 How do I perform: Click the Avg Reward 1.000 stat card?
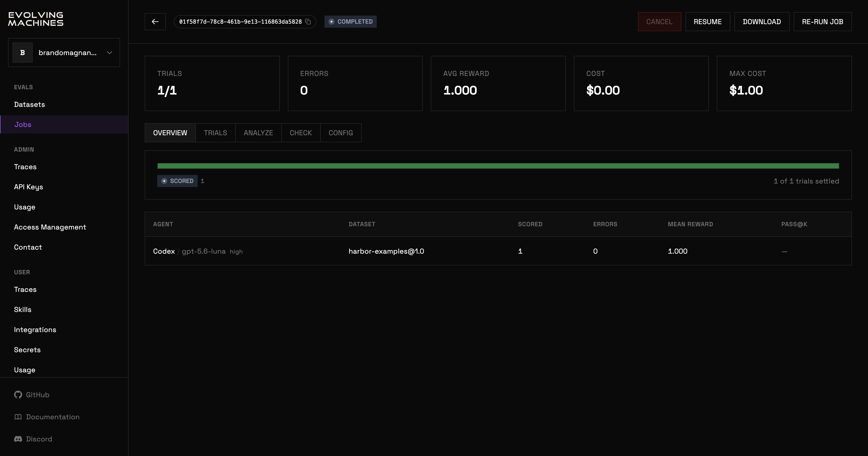(498, 83)
